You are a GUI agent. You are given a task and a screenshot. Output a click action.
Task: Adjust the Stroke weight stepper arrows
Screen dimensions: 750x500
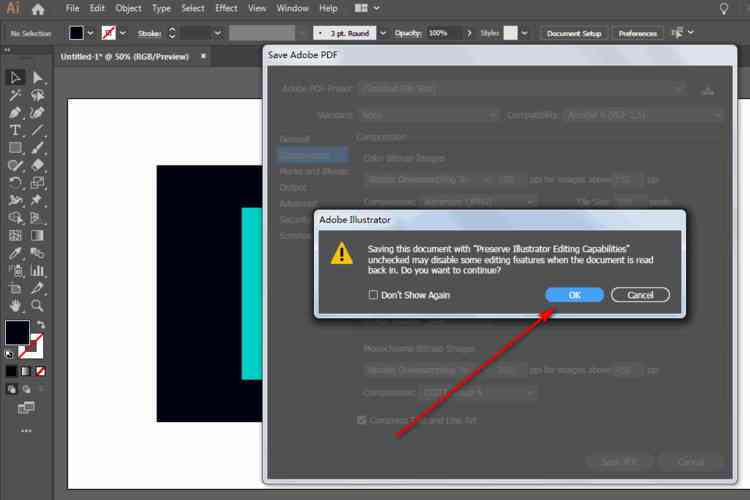click(x=172, y=33)
